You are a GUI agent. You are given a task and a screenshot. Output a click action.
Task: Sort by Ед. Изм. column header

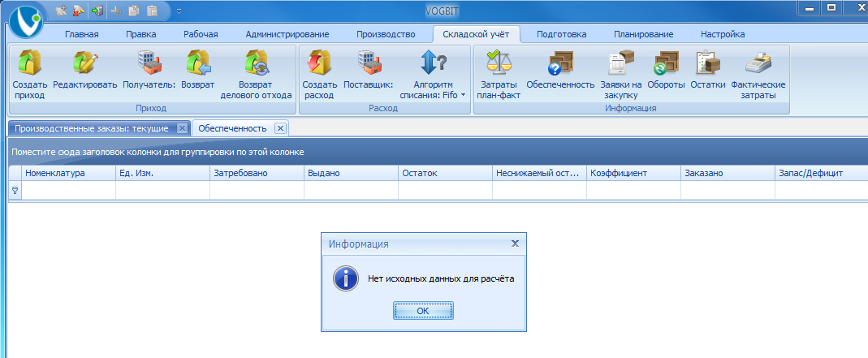(x=162, y=173)
